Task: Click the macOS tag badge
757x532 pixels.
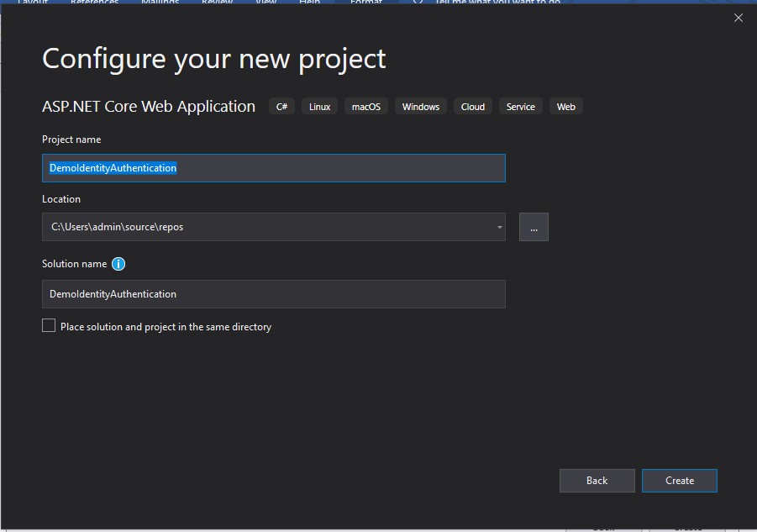Action: click(x=365, y=106)
